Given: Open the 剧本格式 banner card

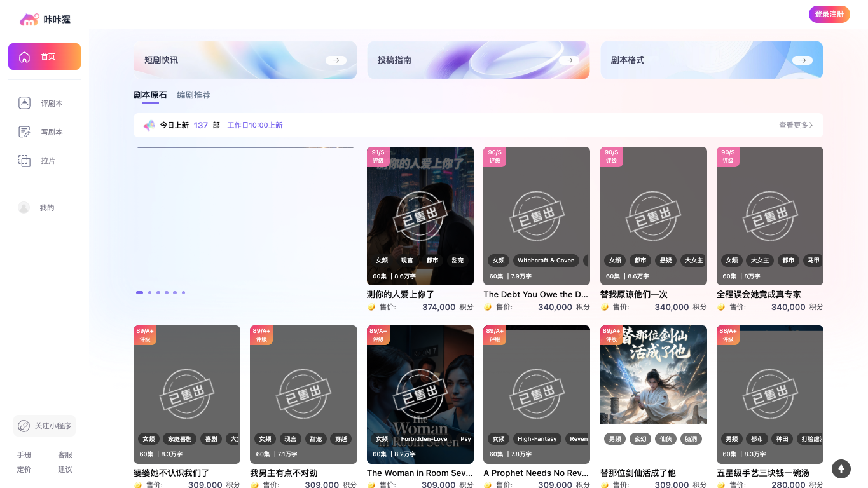Looking at the screenshot, I should 712,60.
